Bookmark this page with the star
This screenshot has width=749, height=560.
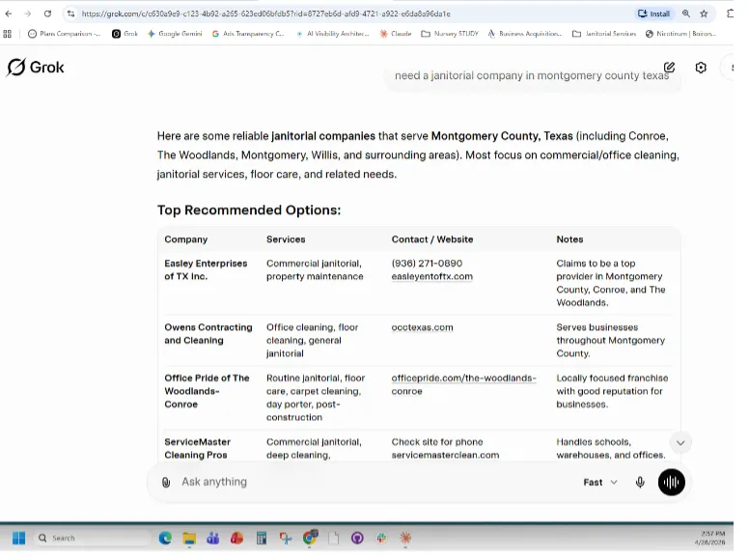click(x=704, y=14)
